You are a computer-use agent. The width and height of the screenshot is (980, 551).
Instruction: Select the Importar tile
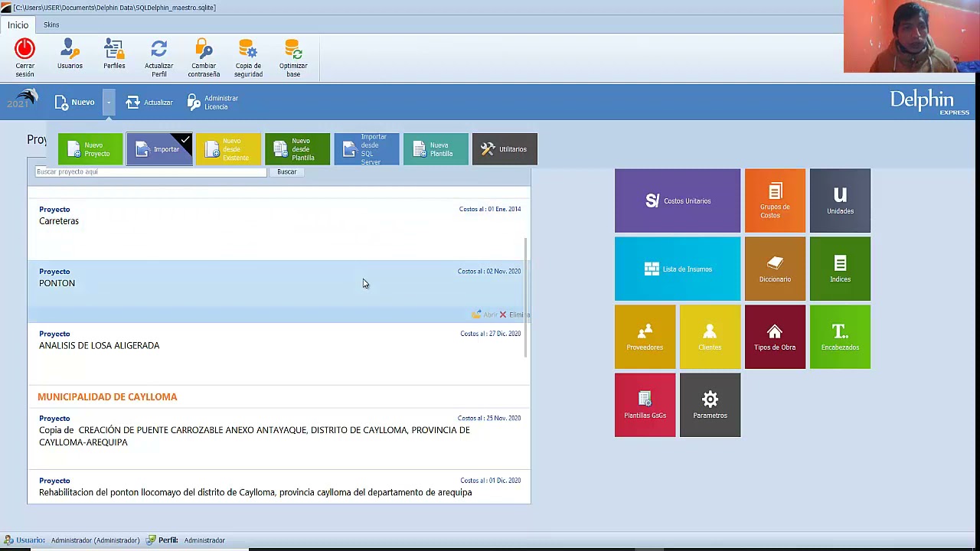point(159,149)
